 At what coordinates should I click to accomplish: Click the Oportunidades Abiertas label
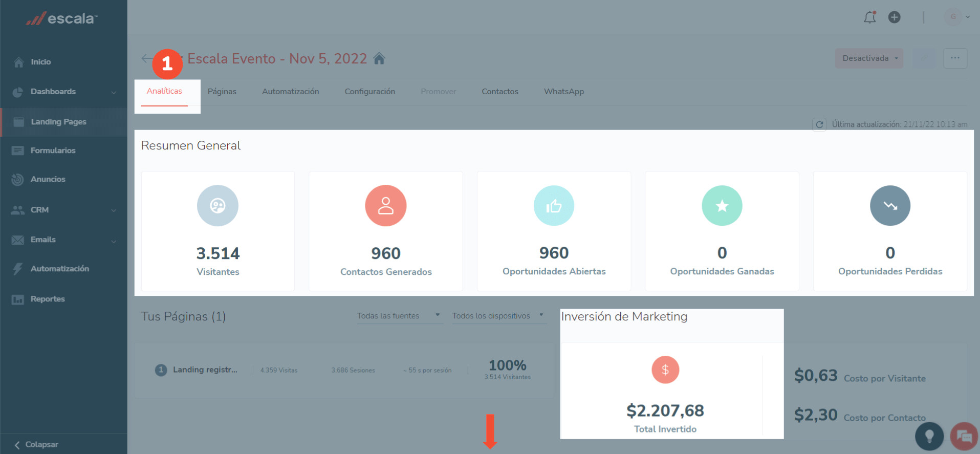click(x=554, y=271)
